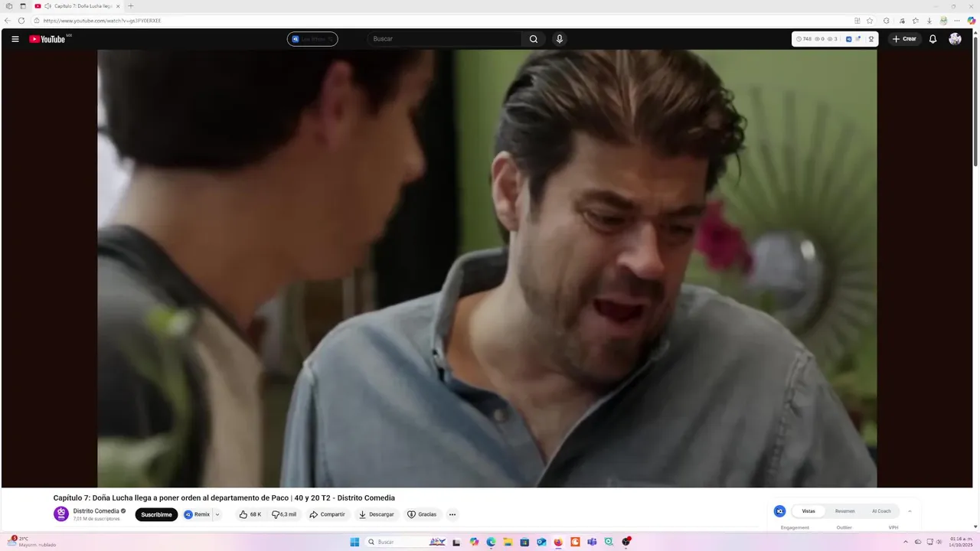Subscribe with the Suscribirme button
This screenshot has height=551, width=980.
pyautogui.click(x=156, y=514)
